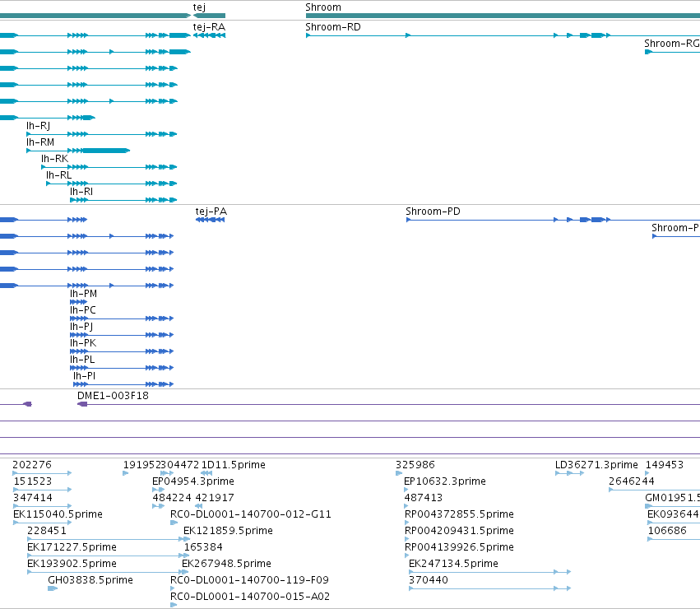
Task: Select EST 149453
Action: point(665,465)
